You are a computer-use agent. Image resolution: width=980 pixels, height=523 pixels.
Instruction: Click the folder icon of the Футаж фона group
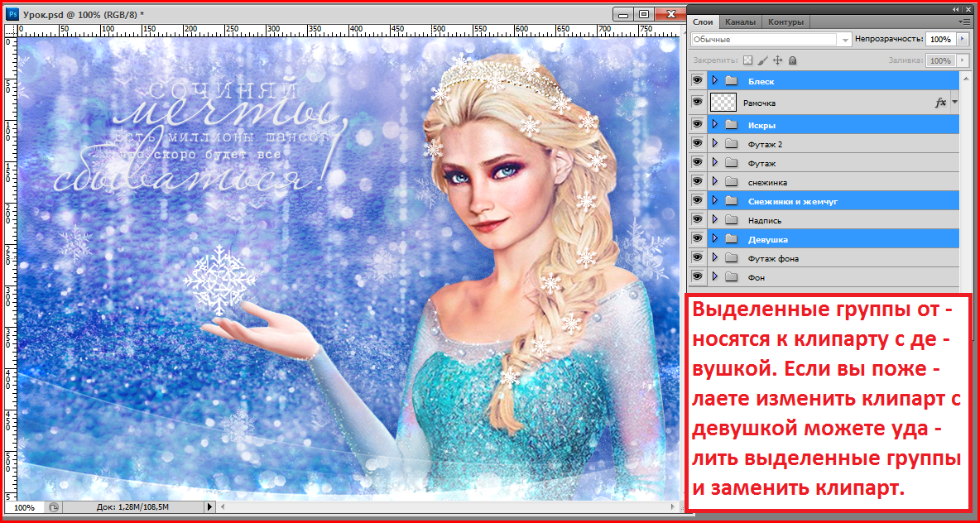click(731, 258)
